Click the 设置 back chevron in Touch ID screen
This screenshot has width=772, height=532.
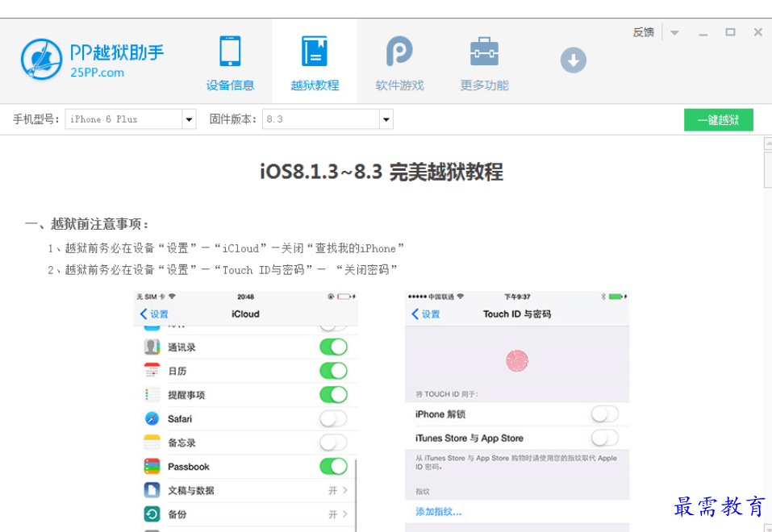coord(415,314)
